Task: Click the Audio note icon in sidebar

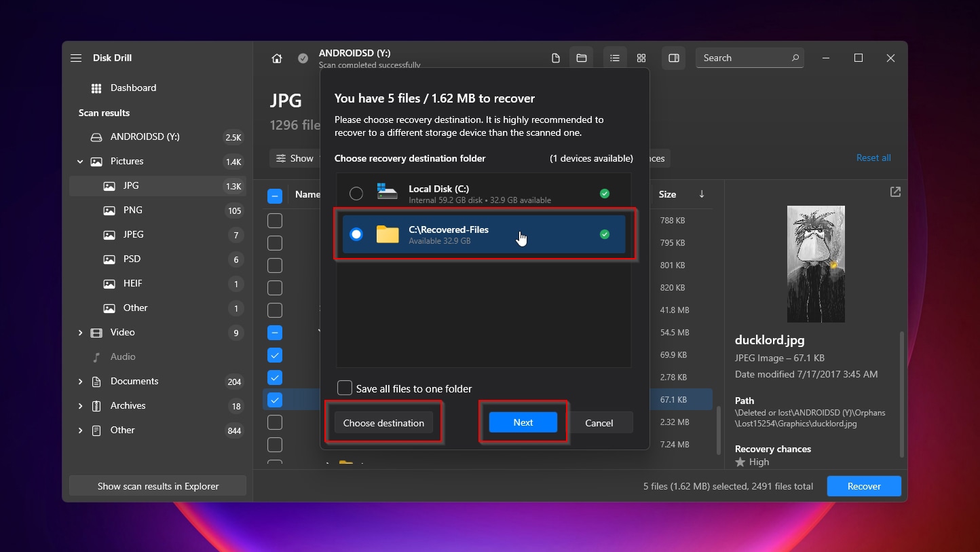Action: pyautogui.click(x=96, y=357)
